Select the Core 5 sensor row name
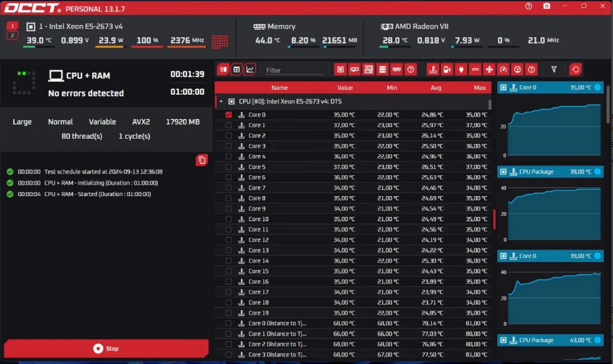 coord(257,166)
